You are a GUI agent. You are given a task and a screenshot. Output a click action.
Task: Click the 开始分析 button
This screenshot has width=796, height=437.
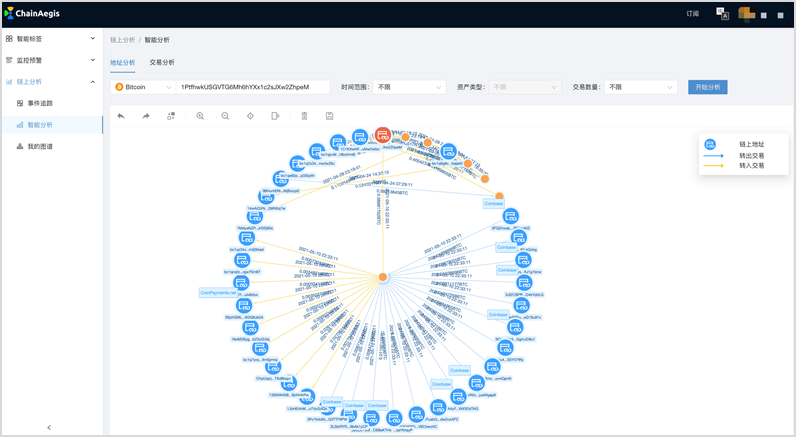(x=708, y=87)
